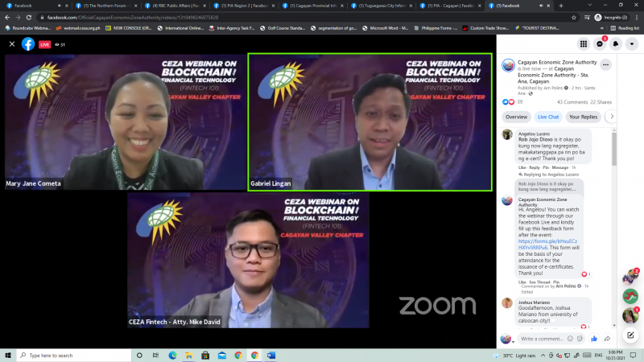
Task: Open the feedback form forms.gle link
Action: pyautogui.click(x=547, y=245)
